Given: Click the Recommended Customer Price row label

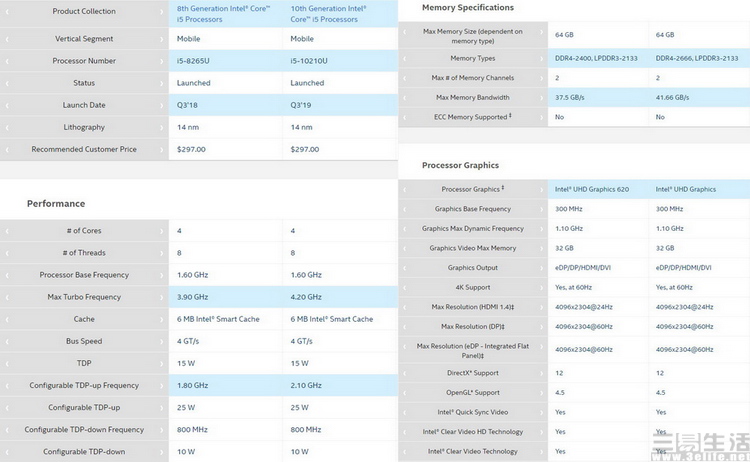Looking at the screenshot, I should (x=84, y=149).
